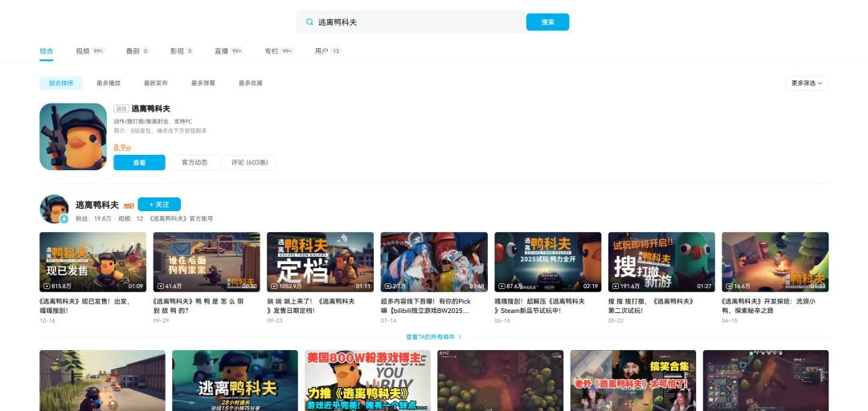Screen dimensions: 868x411
Task: Open 谁在后面狗狗祟祟 video thumbnail
Action: coord(207,262)
